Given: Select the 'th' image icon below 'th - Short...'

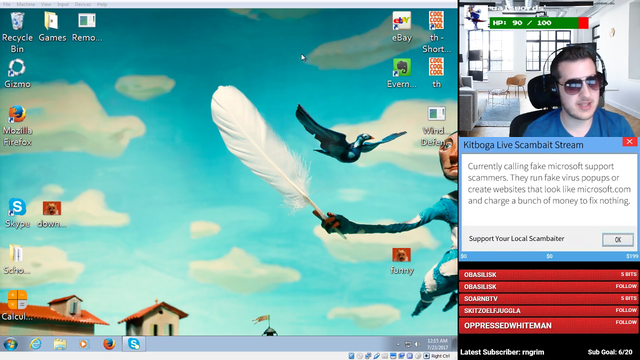Looking at the screenshot, I should tap(436, 73).
